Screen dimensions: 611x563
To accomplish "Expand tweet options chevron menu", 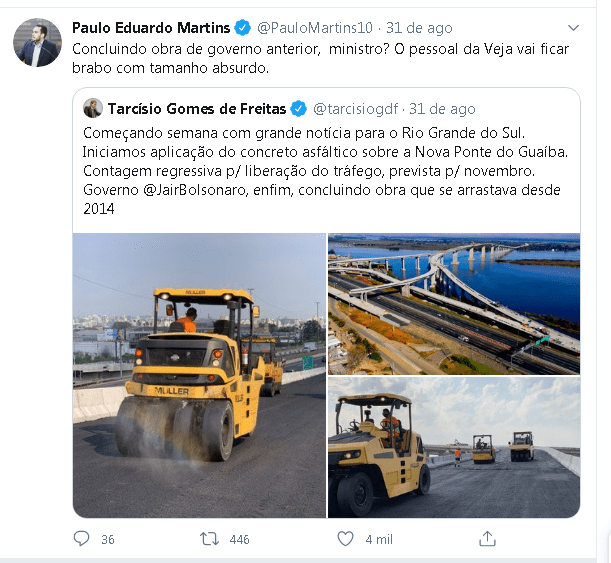I will click(x=573, y=28).
